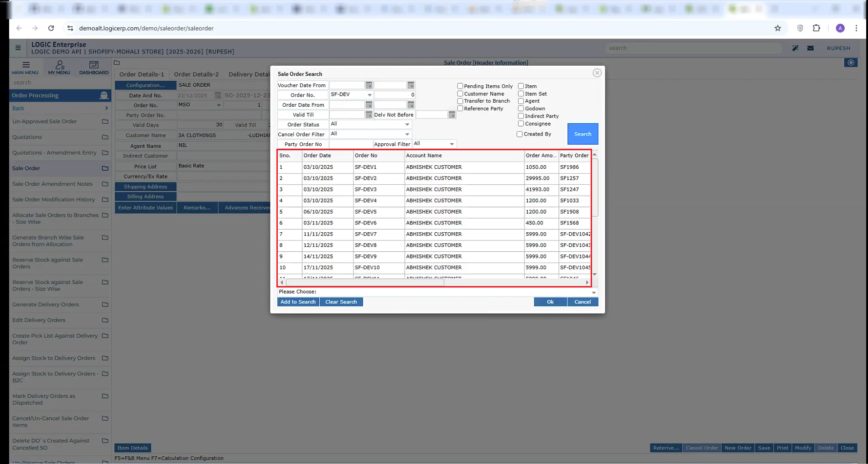
Task: Expand the Approval Filter dropdown
Action: [x=452, y=144]
